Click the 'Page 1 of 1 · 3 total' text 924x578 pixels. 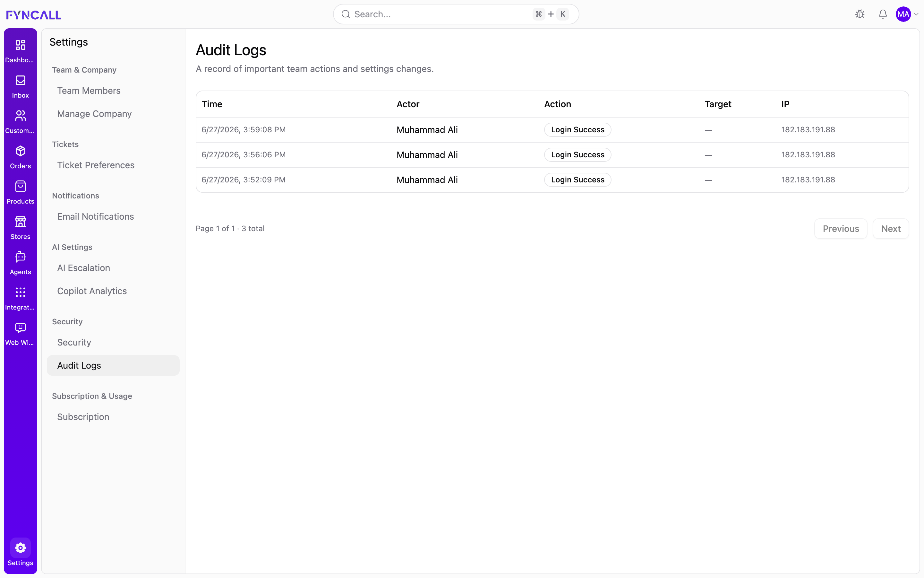[230, 229]
